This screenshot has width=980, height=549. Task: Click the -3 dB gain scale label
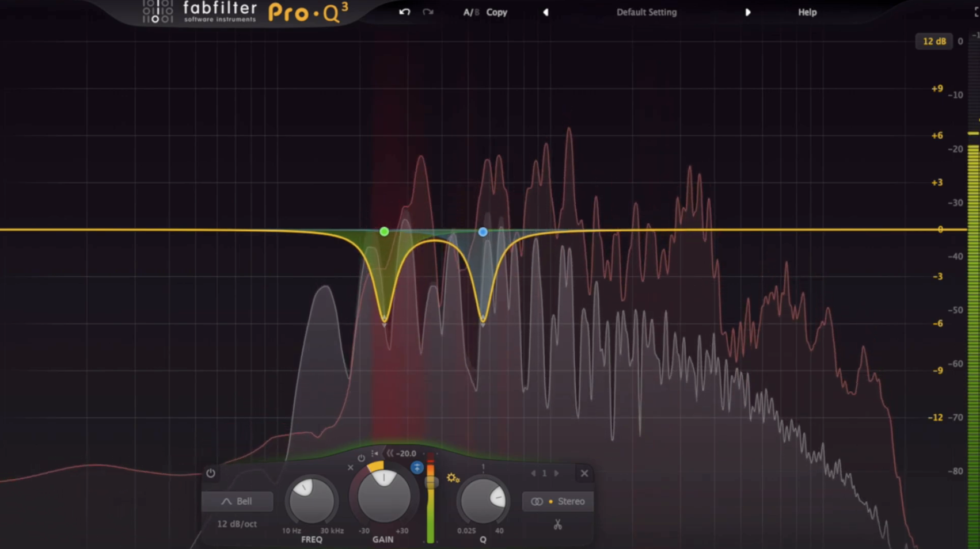[x=937, y=277]
